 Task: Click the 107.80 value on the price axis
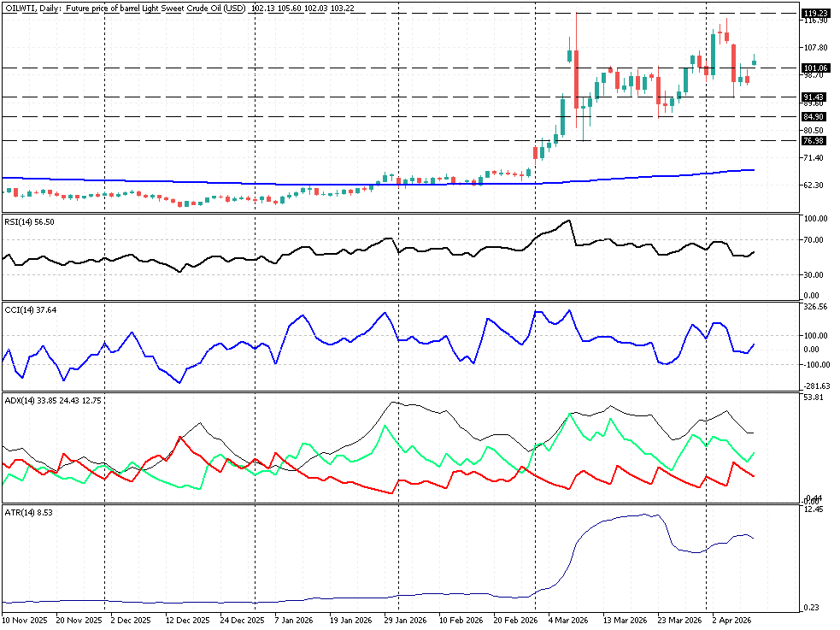tap(816, 48)
